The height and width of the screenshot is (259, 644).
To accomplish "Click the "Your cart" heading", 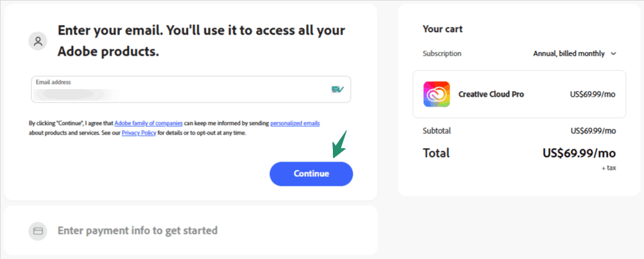I will point(443,29).
